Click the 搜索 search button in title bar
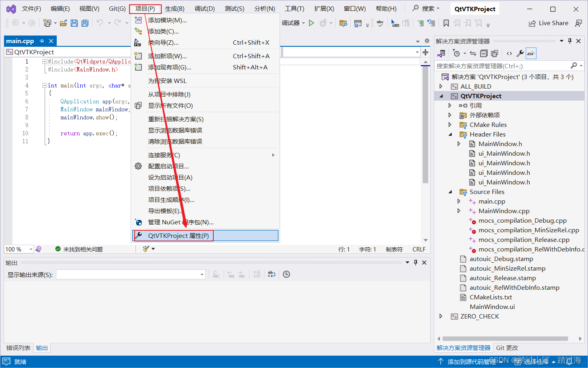 point(426,8)
